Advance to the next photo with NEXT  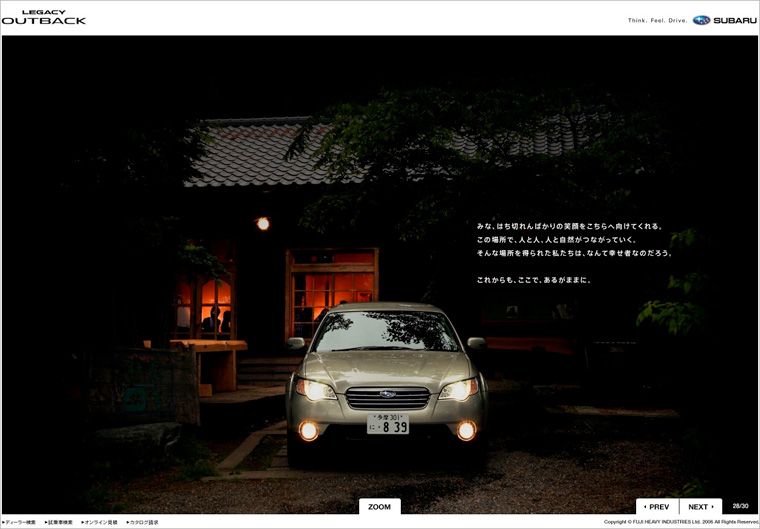(700, 507)
